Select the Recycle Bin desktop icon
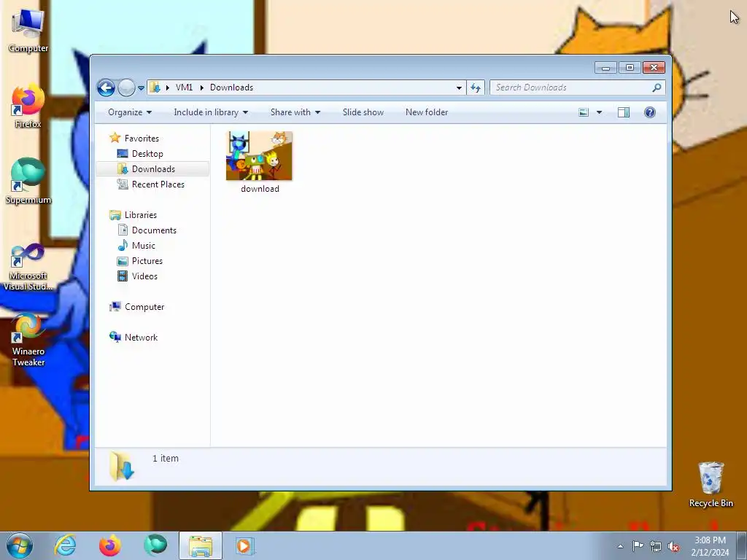Image resolution: width=747 pixels, height=560 pixels. coord(711,484)
